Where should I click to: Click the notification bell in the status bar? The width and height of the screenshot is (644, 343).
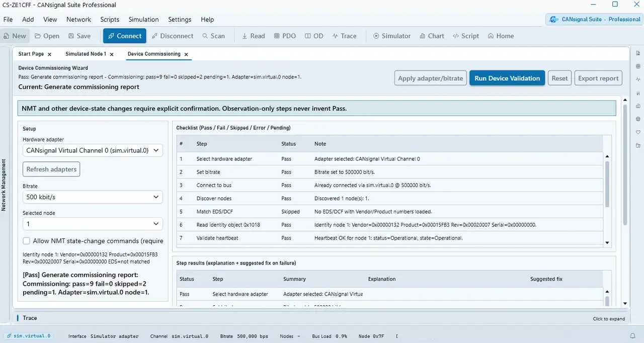pyautogui.click(x=633, y=336)
